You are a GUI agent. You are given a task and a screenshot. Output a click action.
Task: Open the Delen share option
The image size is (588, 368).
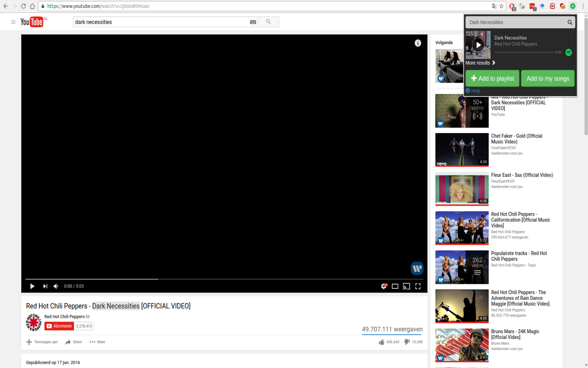(73, 342)
